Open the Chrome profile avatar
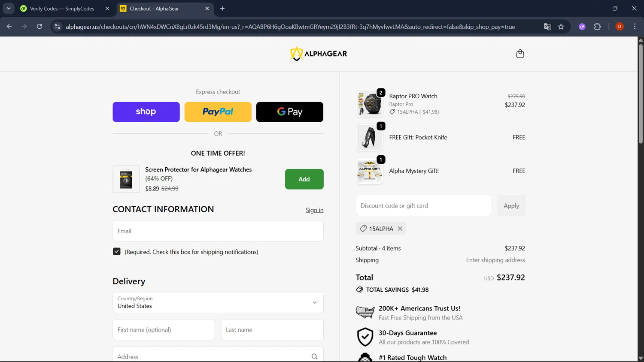 tap(619, 27)
